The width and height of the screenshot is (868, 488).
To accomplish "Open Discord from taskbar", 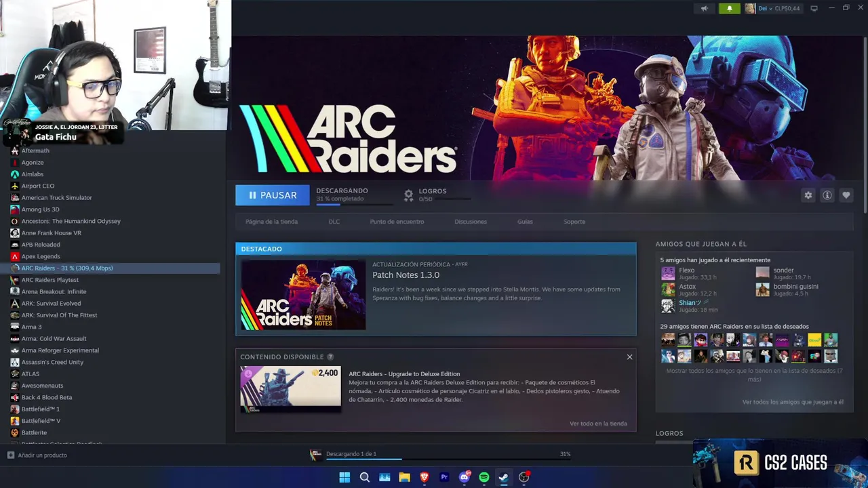I will coord(465,477).
